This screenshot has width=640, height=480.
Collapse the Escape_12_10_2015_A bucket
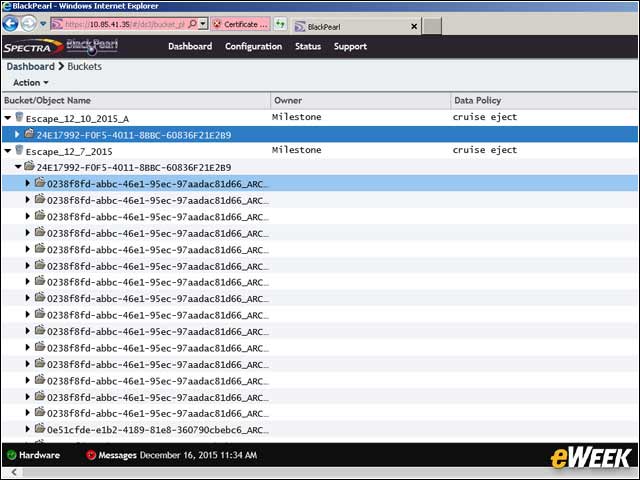tap(8, 118)
